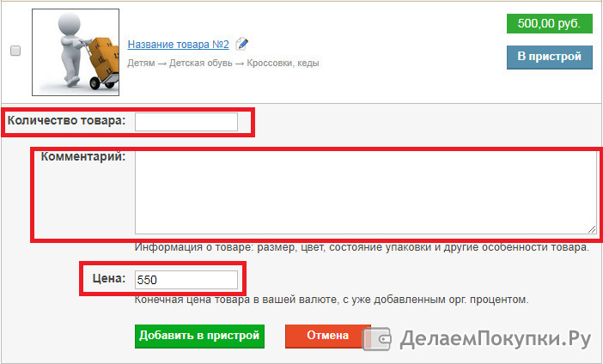The width and height of the screenshot is (603, 364).
Task: Click the pencil edit icon beside product name
Action: 242,44
